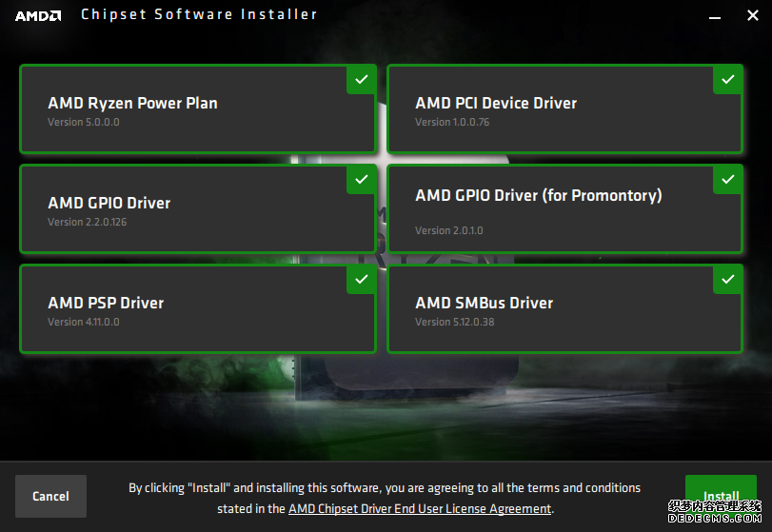Click the Version 5.0.0.0 text
Screen dimensions: 772x532
point(83,122)
